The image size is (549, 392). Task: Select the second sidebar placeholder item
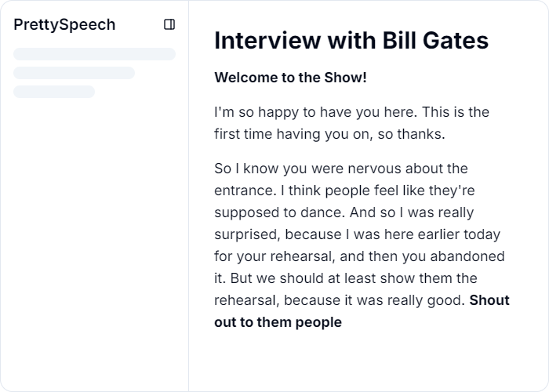pyautogui.click(x=74, y=73)
